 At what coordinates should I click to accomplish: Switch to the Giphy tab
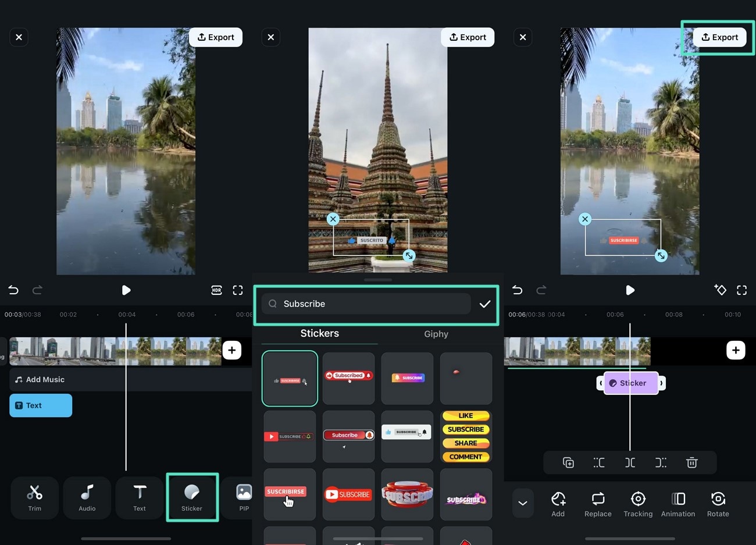pos(436,334)
